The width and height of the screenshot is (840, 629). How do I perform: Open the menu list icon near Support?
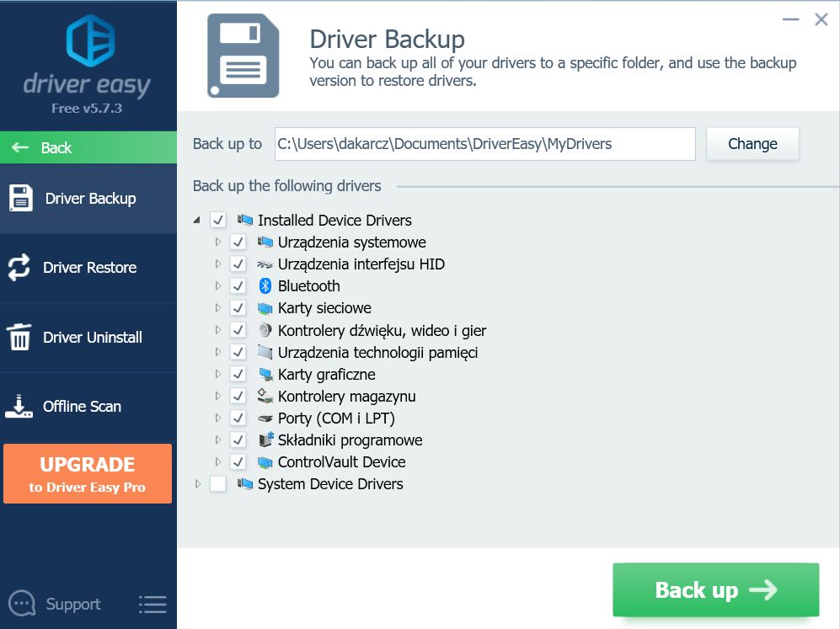pyautogui.click(x=152, y=604)
